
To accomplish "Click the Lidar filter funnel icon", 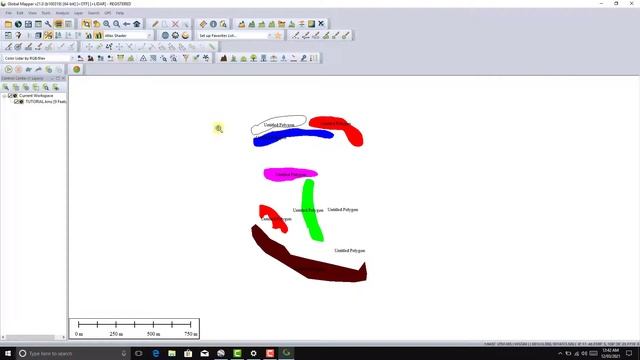I will (186, 58).
